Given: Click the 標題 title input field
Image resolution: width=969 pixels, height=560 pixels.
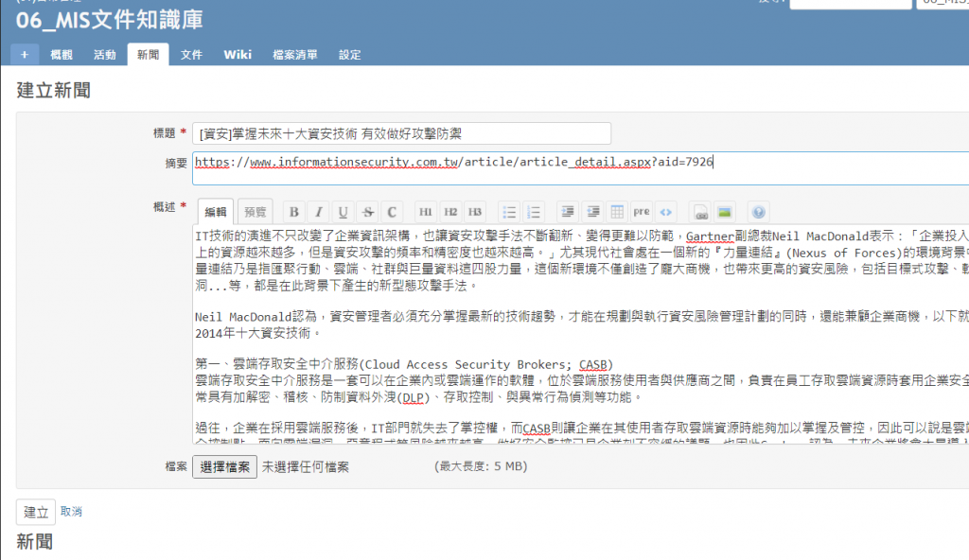Looking at the screenshot, I should point(401,133).
